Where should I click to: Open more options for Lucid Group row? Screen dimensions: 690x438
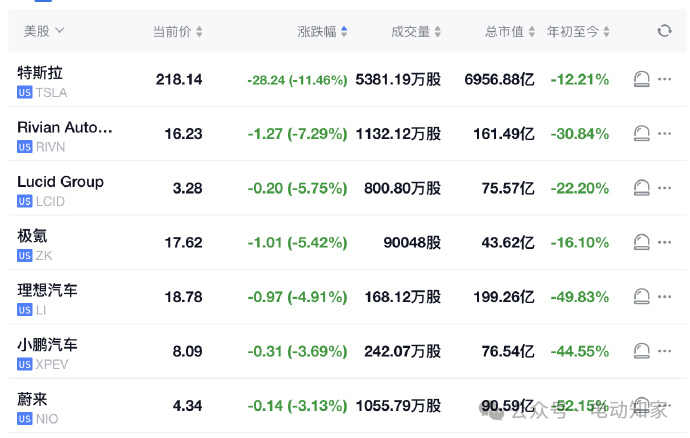[x=664, y=188]
